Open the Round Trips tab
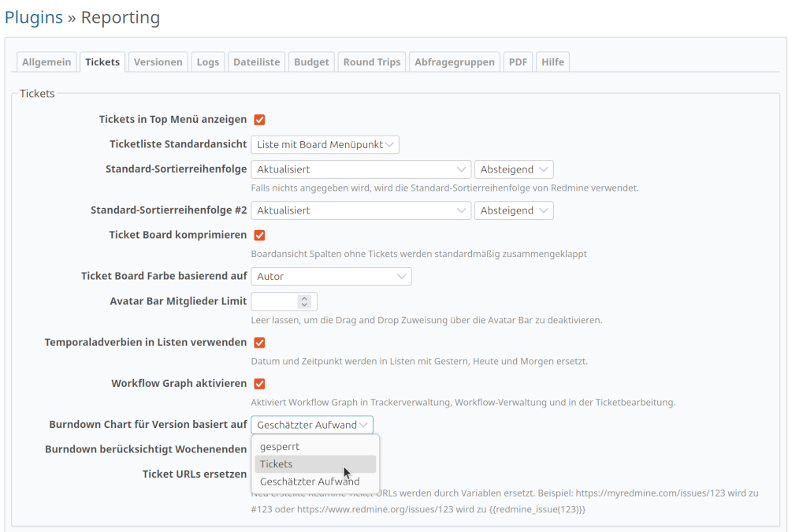Image resolution: width=788 pixels, height=532 pixels. pyautogui.click(x=371, y=61)
